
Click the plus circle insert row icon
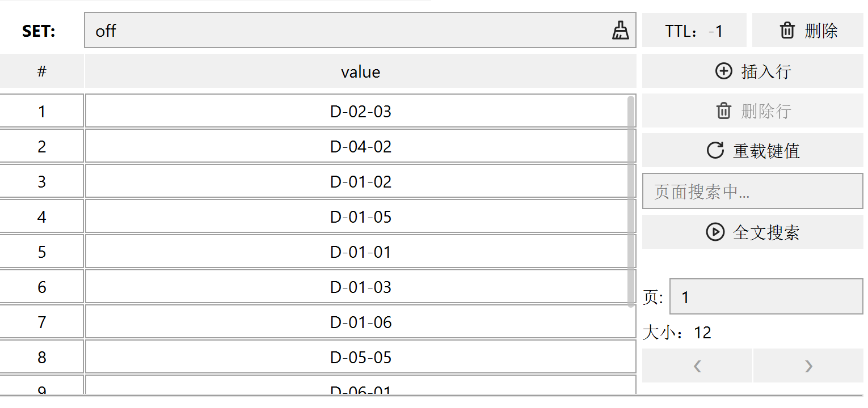724,71
